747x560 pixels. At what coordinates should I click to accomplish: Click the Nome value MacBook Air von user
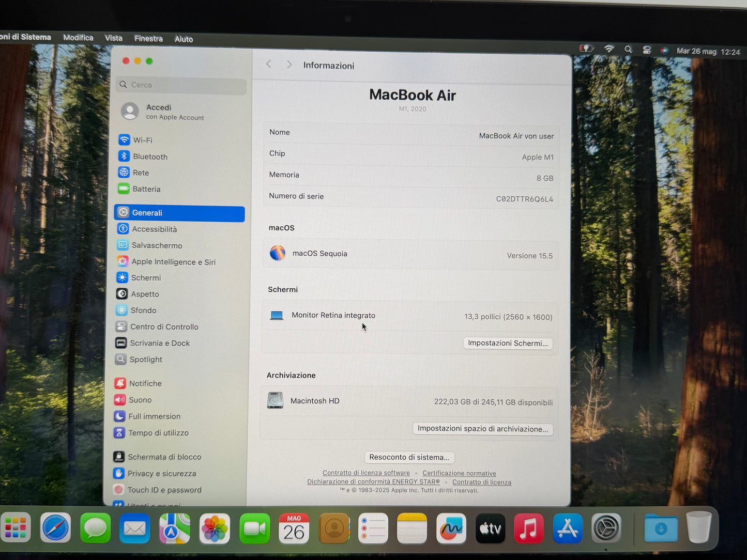point(516,136)
